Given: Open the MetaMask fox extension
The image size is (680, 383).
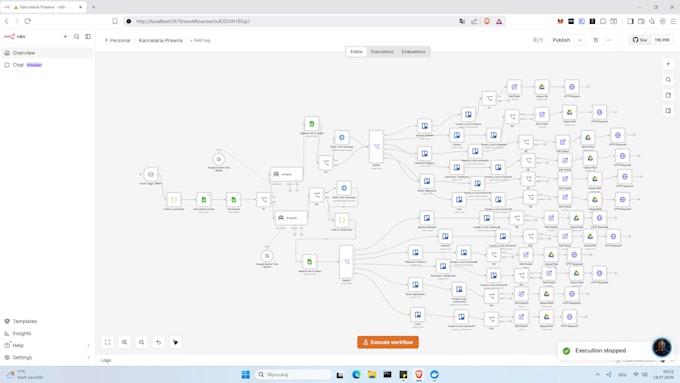Looking at the screenshot, I should (x=560, y=21).
